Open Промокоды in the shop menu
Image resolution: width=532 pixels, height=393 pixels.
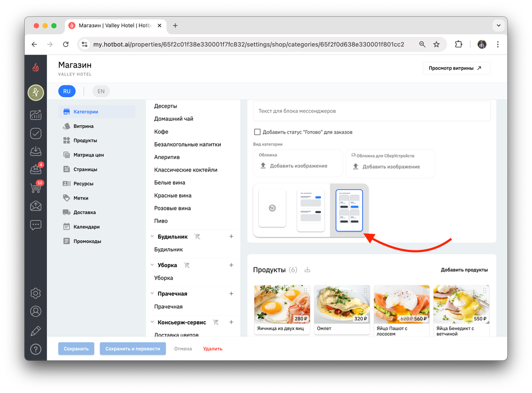point(97,241)
